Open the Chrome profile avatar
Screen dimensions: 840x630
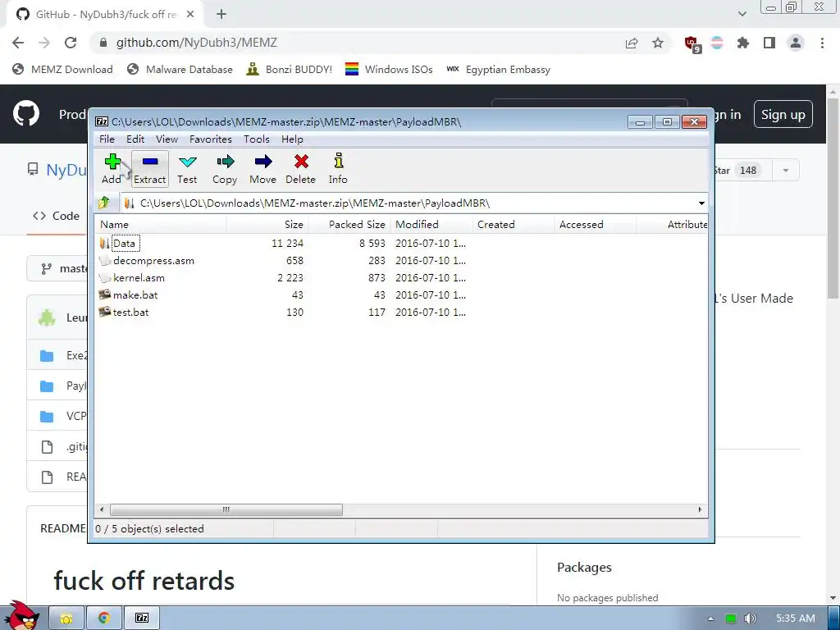796,43
